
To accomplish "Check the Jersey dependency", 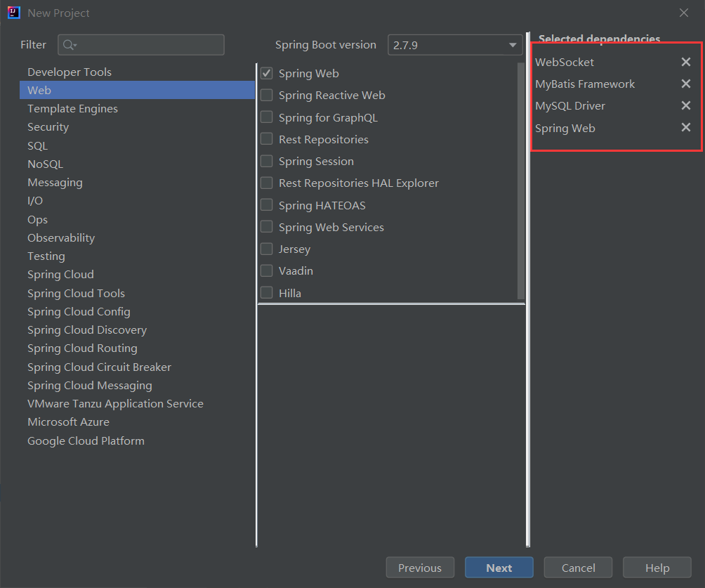I will pos(267,249).
